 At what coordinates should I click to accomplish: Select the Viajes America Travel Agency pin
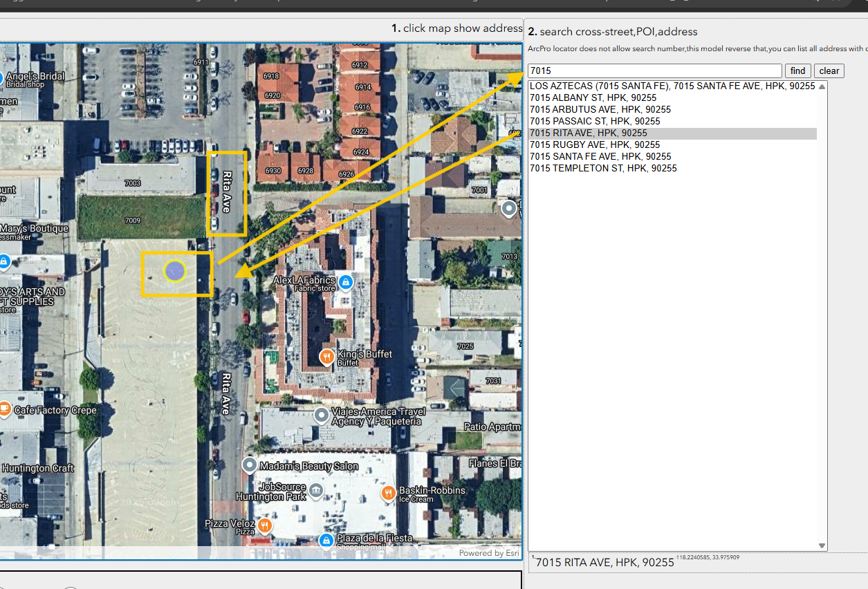click(x=321, y=415)
